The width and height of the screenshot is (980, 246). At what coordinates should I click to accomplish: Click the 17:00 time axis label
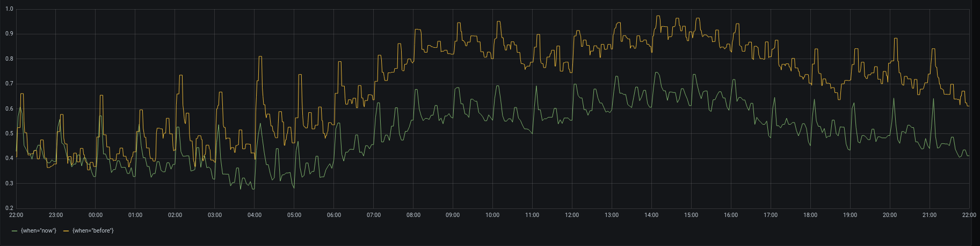[x=771, y=215]
